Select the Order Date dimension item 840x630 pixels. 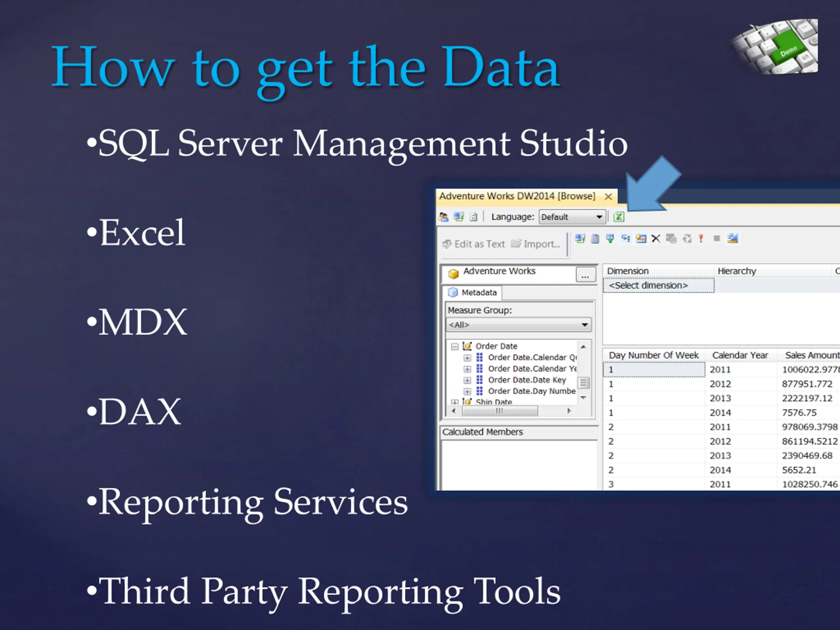(496, 346)
